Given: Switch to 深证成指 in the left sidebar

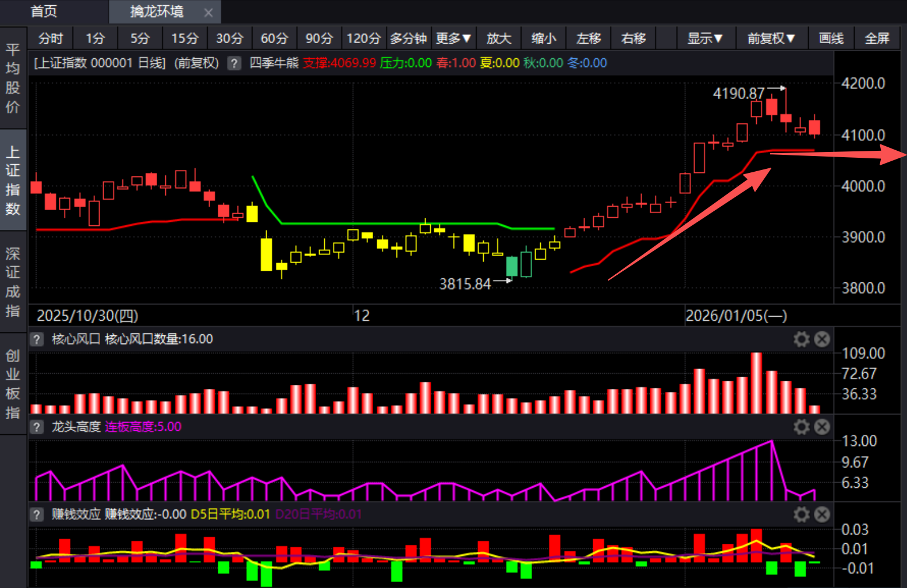Looking at the screenshot, I should [x=13, y=282].
